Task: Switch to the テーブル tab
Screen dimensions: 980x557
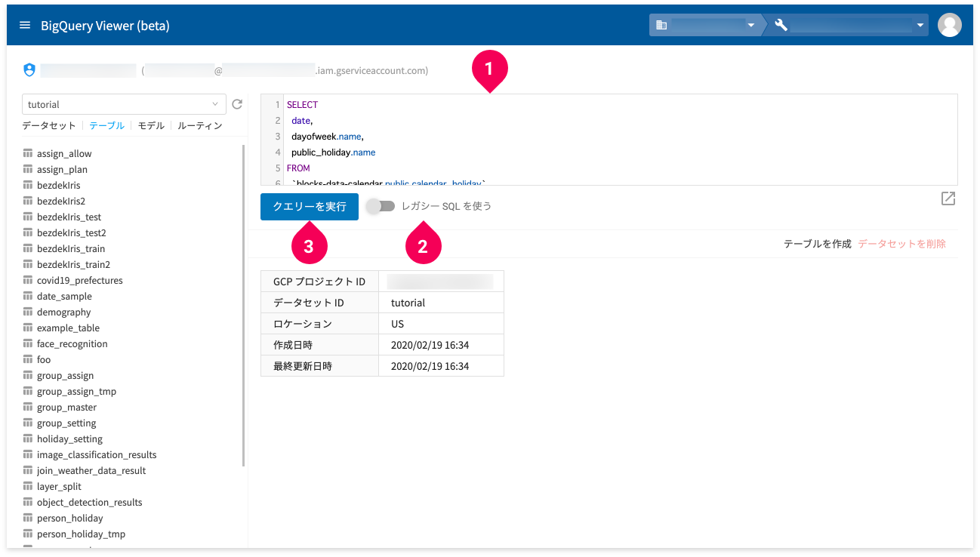Action: point(107,126)
